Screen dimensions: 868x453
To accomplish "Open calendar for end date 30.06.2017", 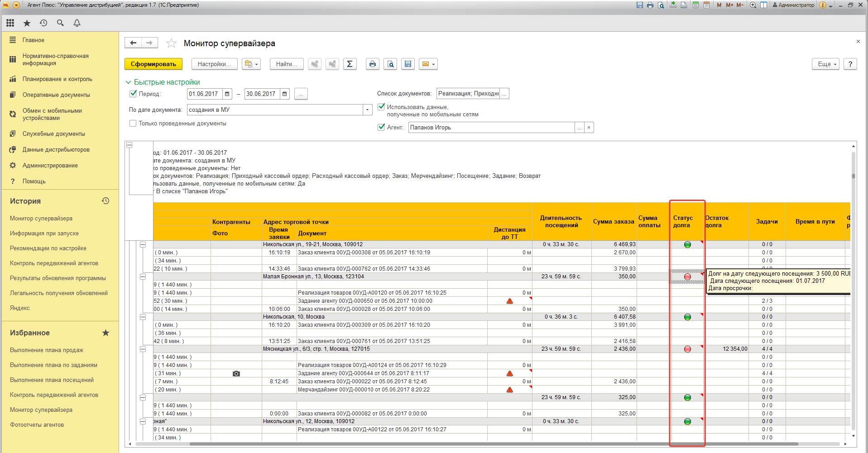I will 285,94.
